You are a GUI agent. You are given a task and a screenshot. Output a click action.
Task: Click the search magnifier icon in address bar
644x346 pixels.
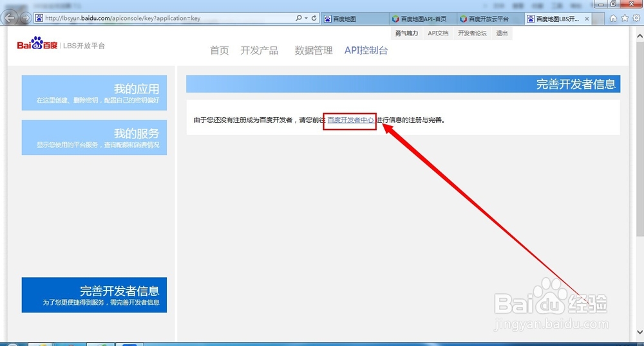[299, 18]
